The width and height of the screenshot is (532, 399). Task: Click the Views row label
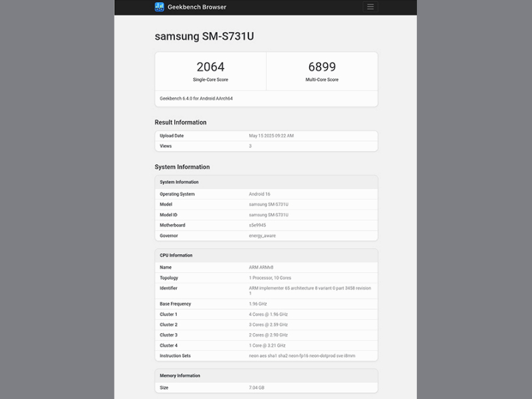(166, 146)
